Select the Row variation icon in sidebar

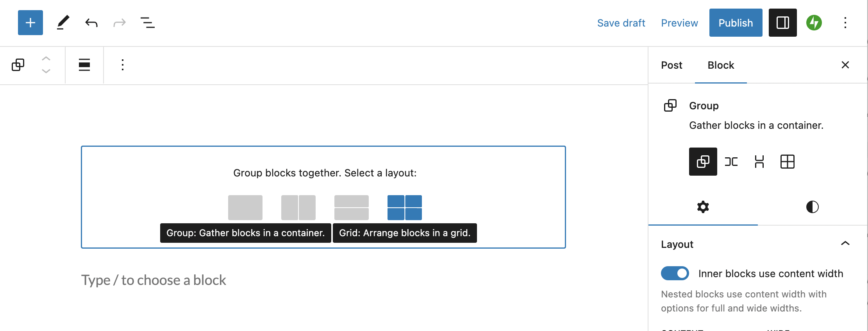(x=731, y=162)
